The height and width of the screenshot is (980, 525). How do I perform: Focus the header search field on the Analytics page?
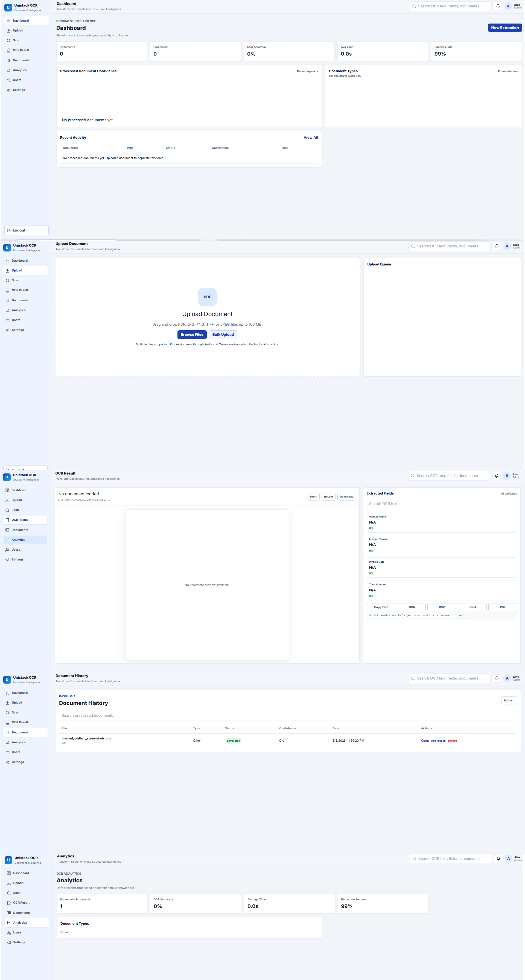[x=451, y=858]
